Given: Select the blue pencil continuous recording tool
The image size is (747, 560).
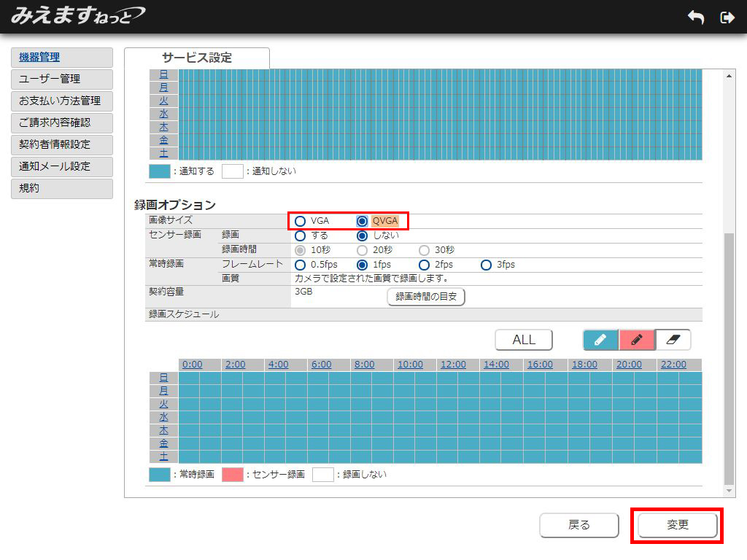Looking at the screenshot, I should pyautogui.click(x=600, y=340).
